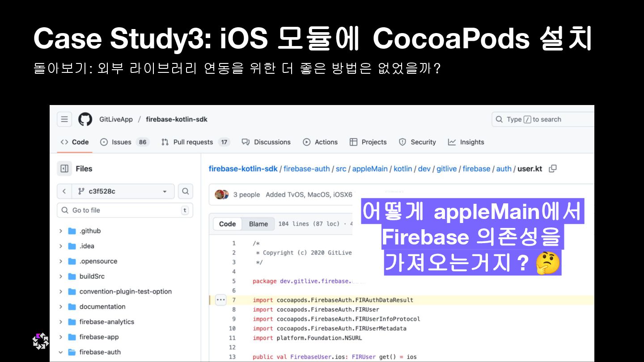Expand the .github folder chevron
The width and height of the screenshot is (644, 362).
pos(61,231)
